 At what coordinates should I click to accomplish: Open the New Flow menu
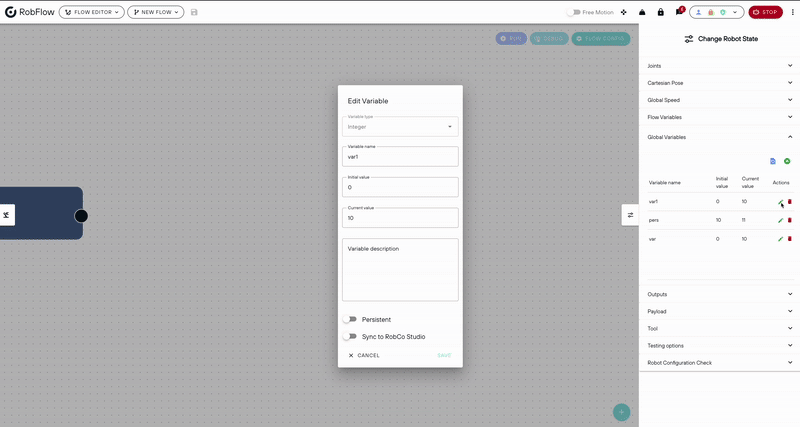pos(156,12)
